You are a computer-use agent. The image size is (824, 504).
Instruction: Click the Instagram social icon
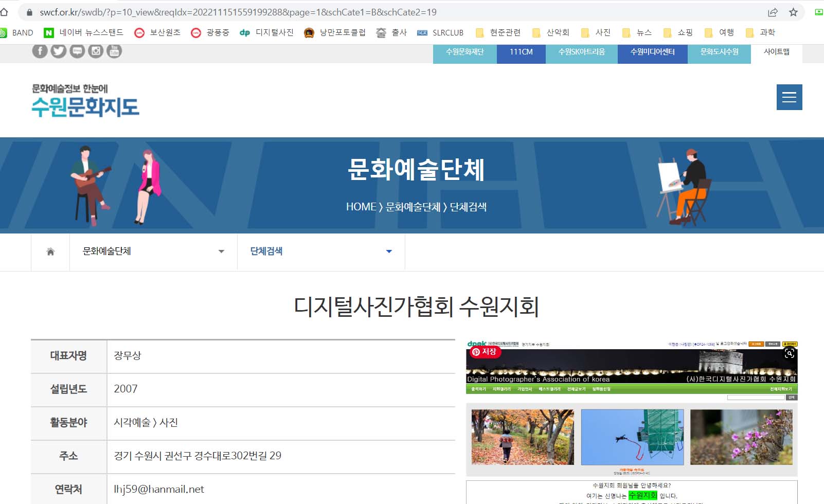coord(96,51)
